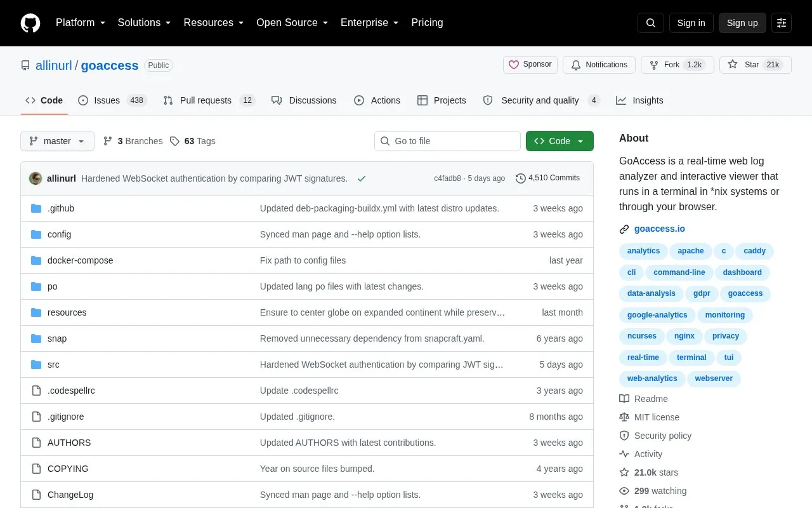Screen dimensions: 812x508
Task: Open the 3 Branches link
Action: (133, 141)
